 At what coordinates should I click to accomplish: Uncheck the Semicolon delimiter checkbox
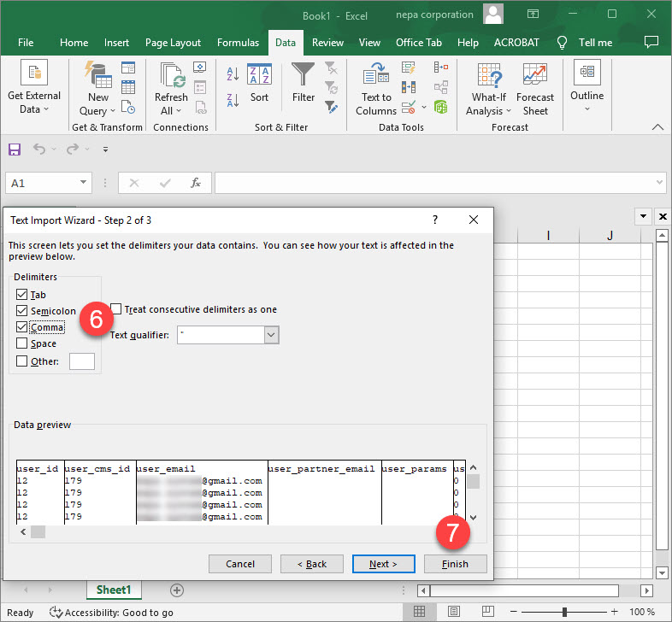coord(21,310)
